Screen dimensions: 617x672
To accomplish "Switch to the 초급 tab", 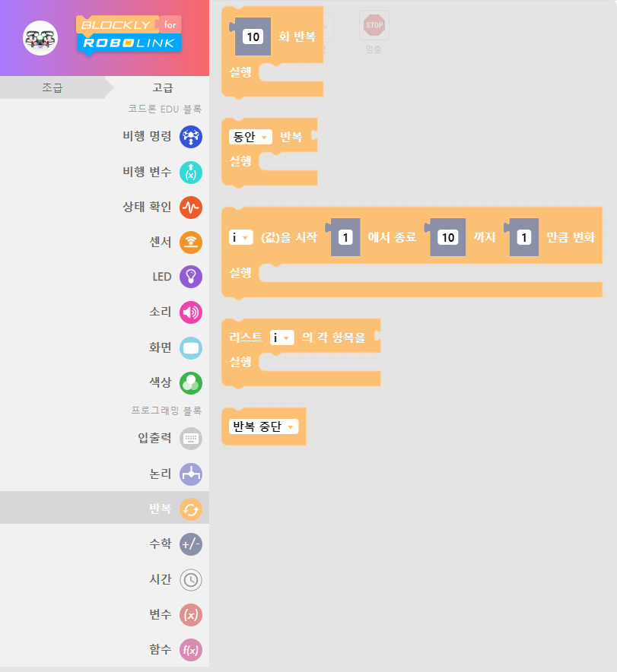I will coord(52,88).
